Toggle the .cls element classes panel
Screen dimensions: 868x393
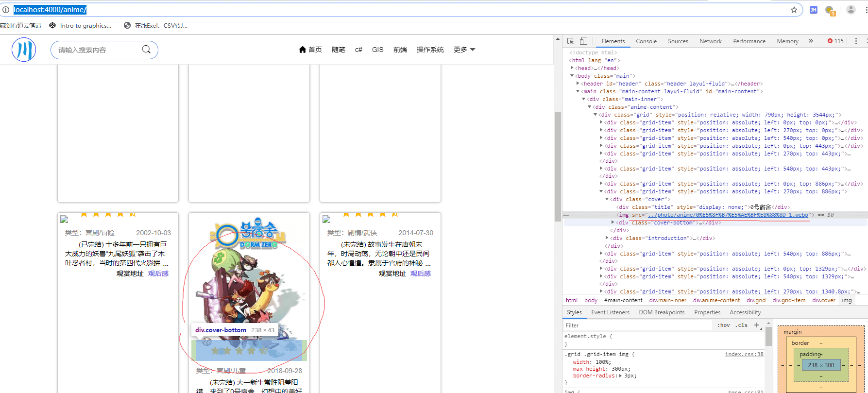pyautogui.click(x=741, y=325)
